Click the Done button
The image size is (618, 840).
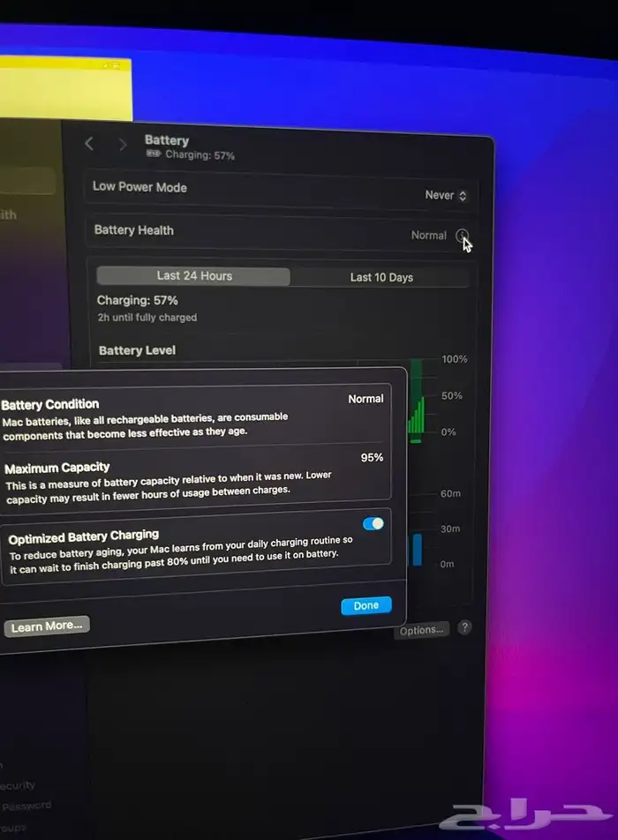[366, 605]
